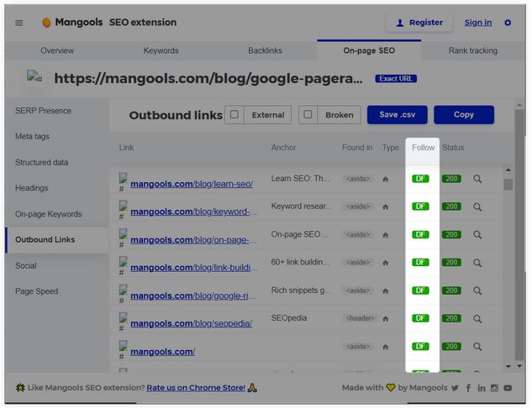
Task: Open Headings in sidebar
Action: click(32, 188)
